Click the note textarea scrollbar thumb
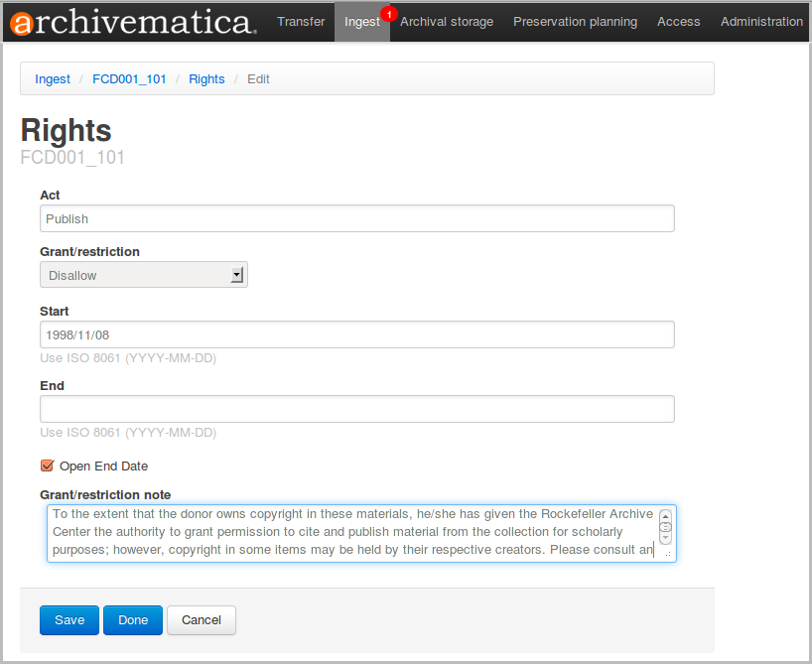This screenshot has height=664, width=812. pos(665,528)
